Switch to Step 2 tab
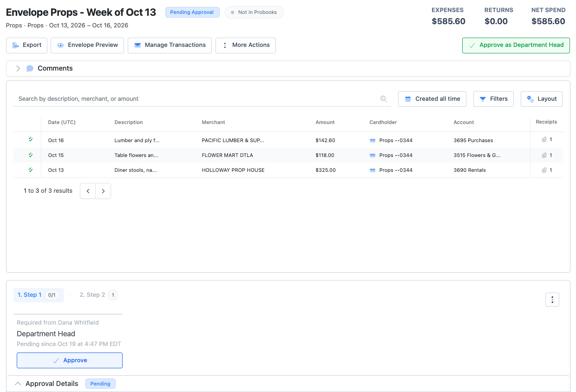Screen dimensions: 576x392 pos(98,295)
